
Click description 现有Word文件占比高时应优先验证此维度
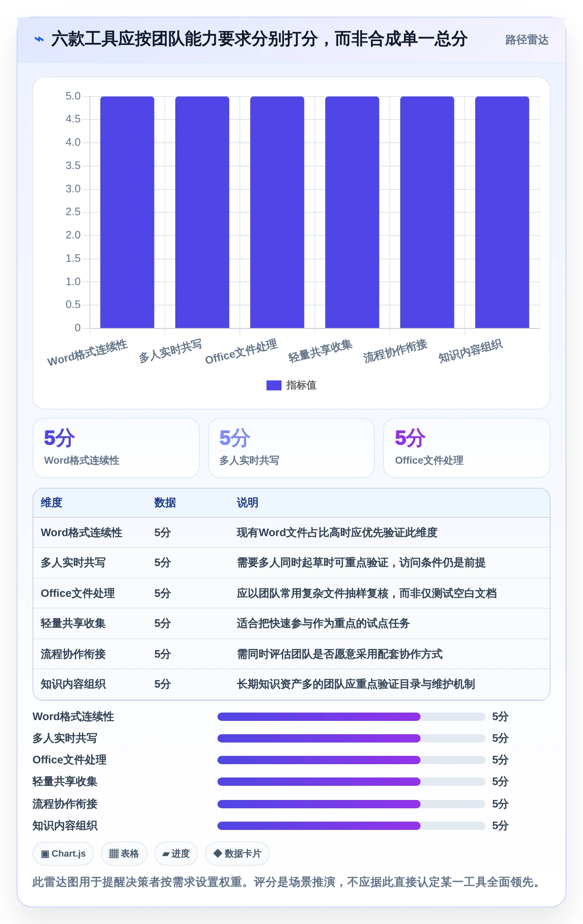tap(337, 533)
